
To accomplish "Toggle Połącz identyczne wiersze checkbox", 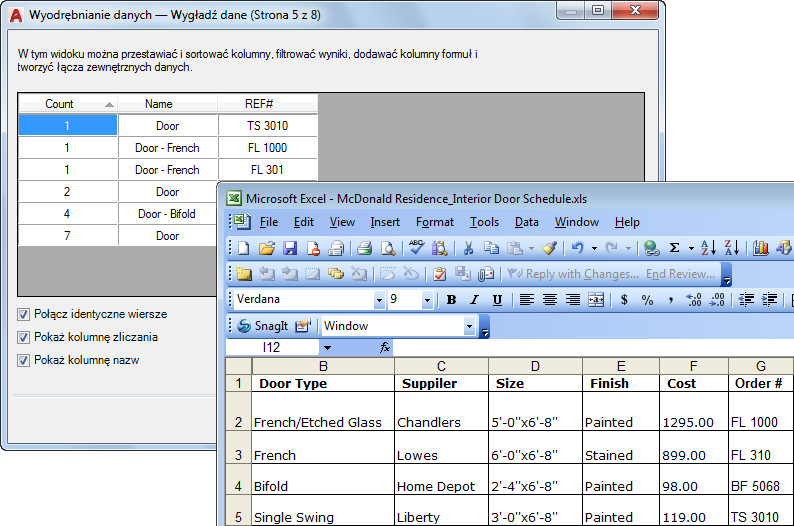I will [23, 314].
